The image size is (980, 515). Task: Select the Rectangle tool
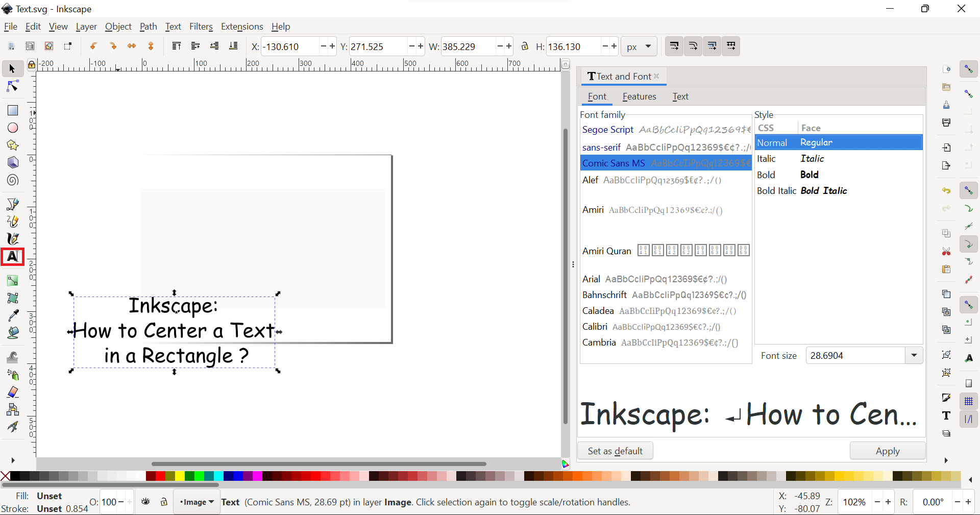pyautogui.click(x=12, y=110)
